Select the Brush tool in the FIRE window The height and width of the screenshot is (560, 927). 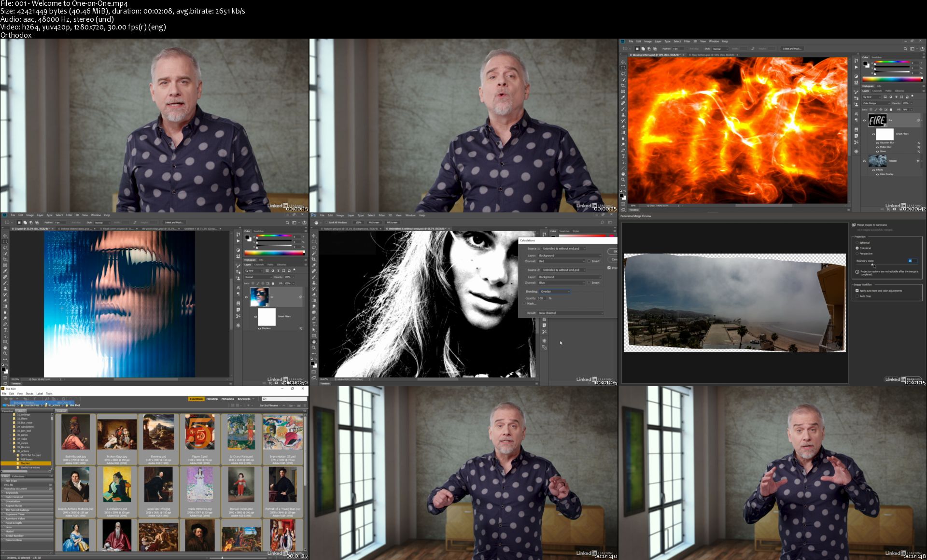(623, 109)
